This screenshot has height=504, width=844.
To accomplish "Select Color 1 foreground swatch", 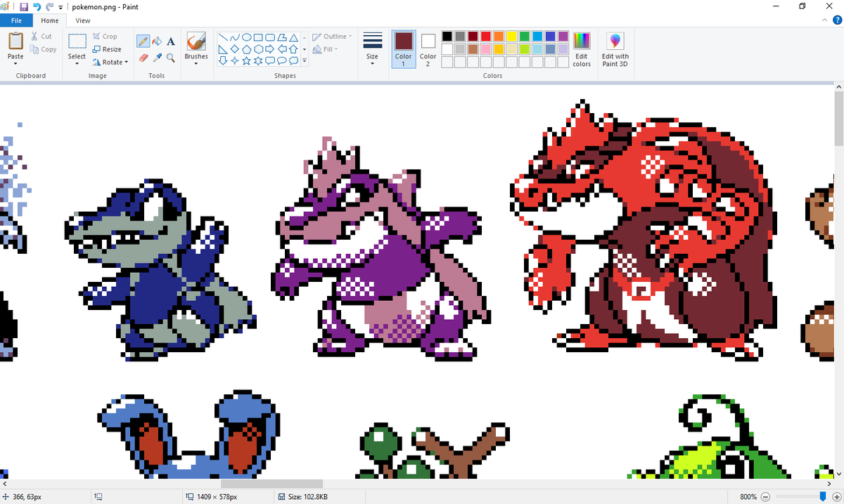I will pyautogui.click(x=403, y=49).
